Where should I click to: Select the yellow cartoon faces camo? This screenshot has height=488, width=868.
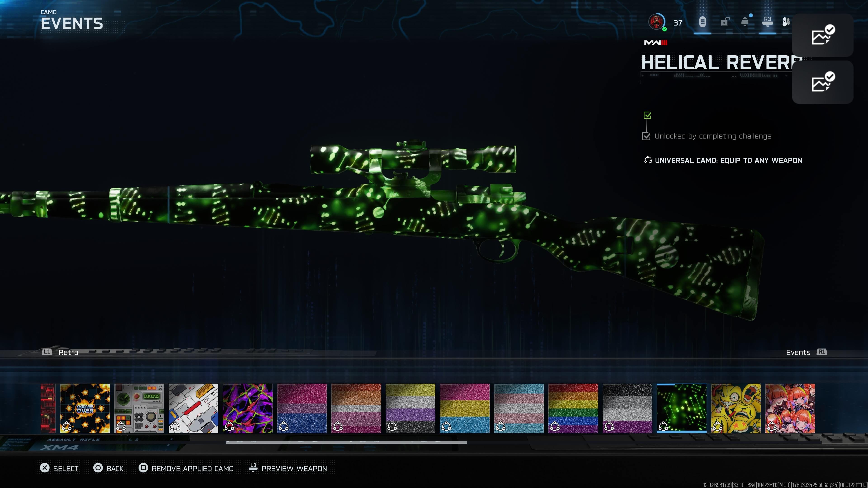pyautogui.click(x=736, y=408)
